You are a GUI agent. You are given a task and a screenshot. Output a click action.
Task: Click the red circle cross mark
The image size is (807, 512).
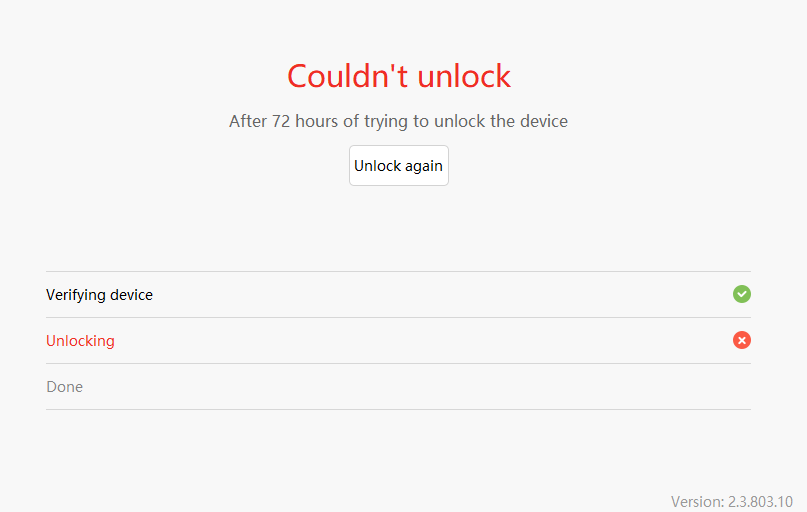tap(742, 340)
